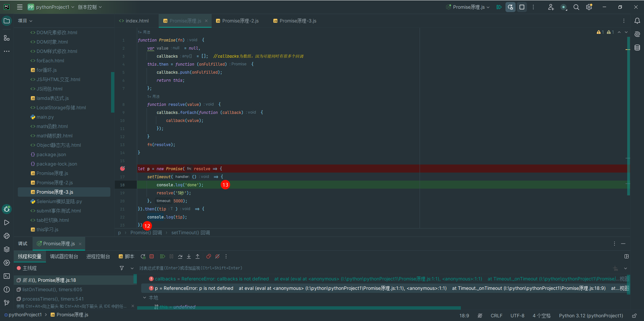Open the Structure tool window
Screen dimensions: 644x321
tap(7, 38)
